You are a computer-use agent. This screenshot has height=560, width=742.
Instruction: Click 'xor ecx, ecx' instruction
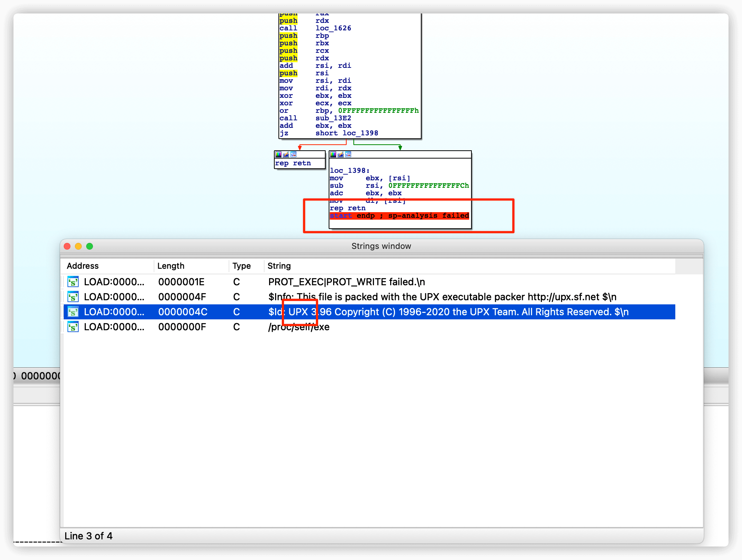click(x=315, y=103)
